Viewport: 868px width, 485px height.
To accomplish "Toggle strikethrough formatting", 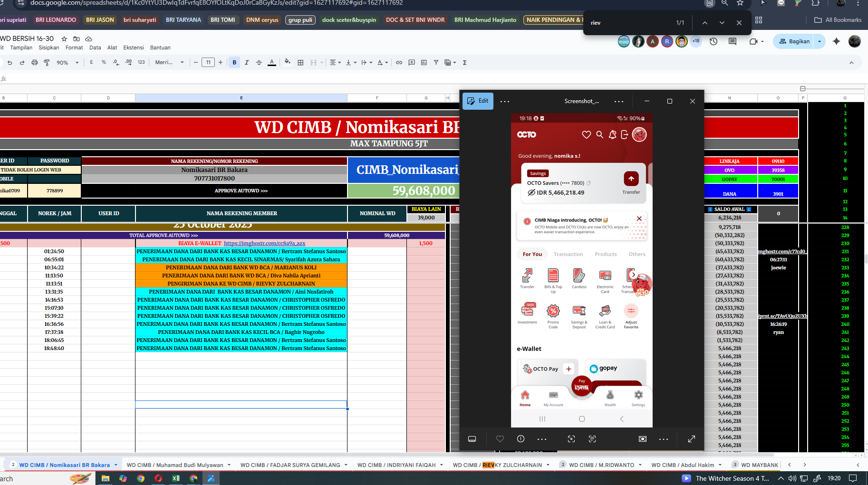I will (259, 62).
